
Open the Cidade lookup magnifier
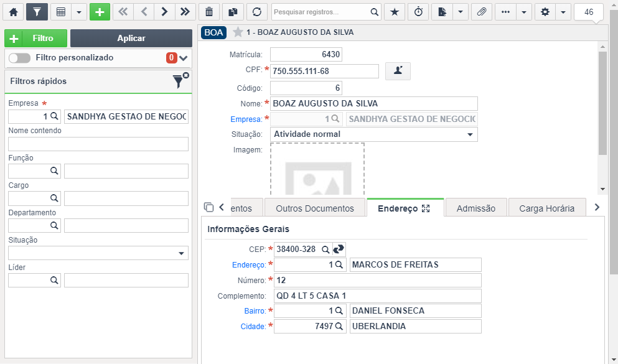339,326
